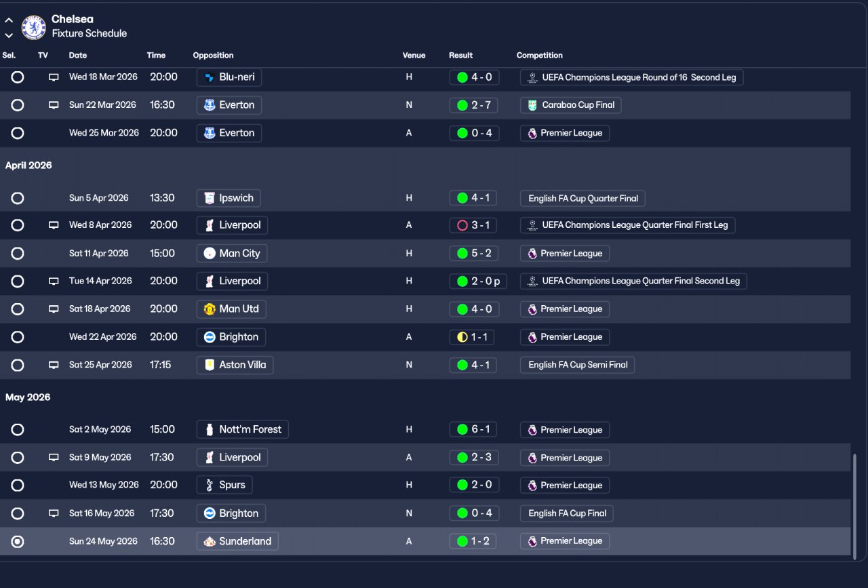Open English FA Cup Final competition
This screenshot has width=868, height=588.
coord(567,513)
